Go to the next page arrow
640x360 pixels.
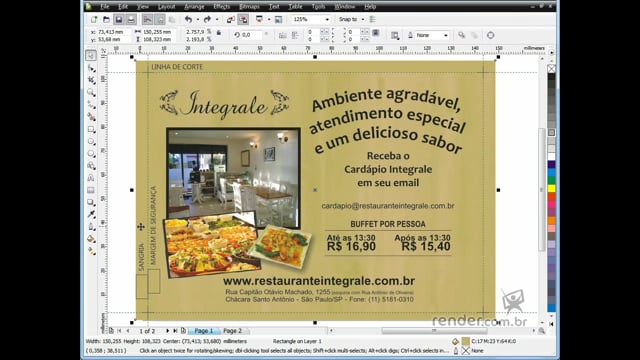click(x=167, y=331)
